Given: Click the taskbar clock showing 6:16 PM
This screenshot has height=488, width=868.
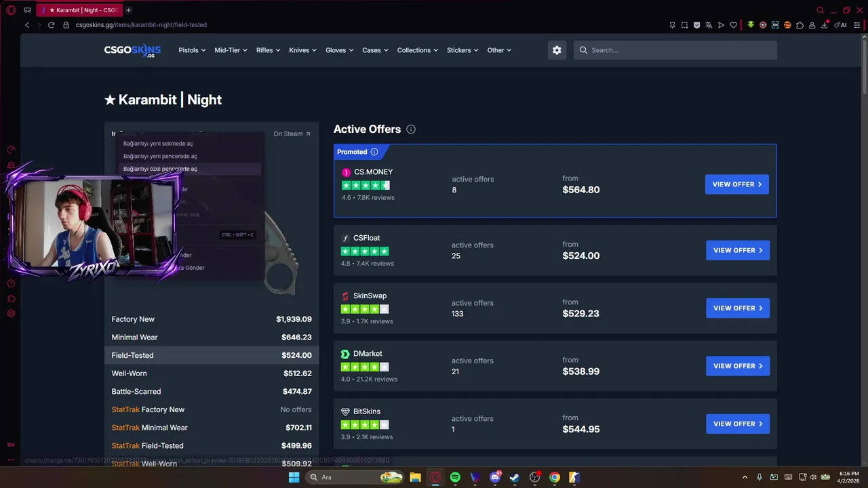Looking at the screenshot, I should tap(849, 477).
